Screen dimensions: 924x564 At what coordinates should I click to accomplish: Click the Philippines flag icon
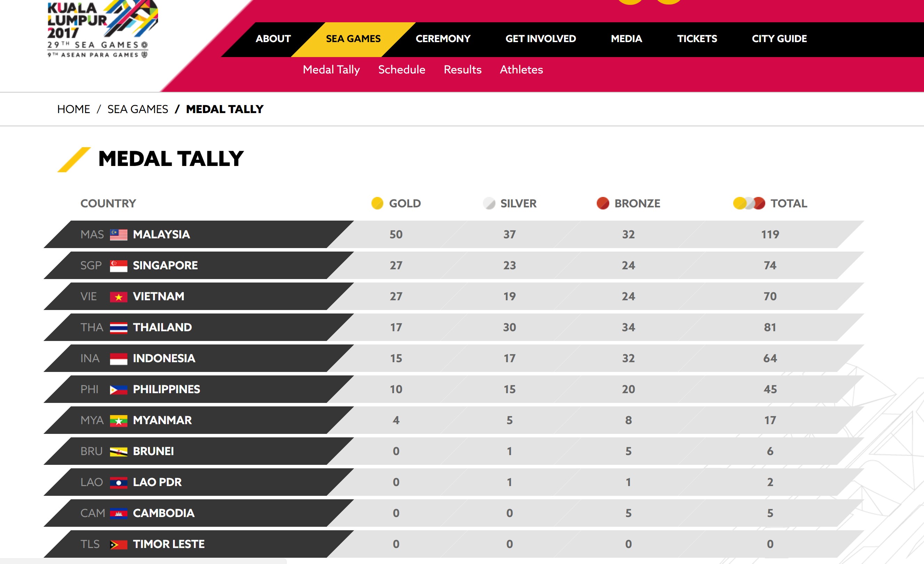pos(118,390)
